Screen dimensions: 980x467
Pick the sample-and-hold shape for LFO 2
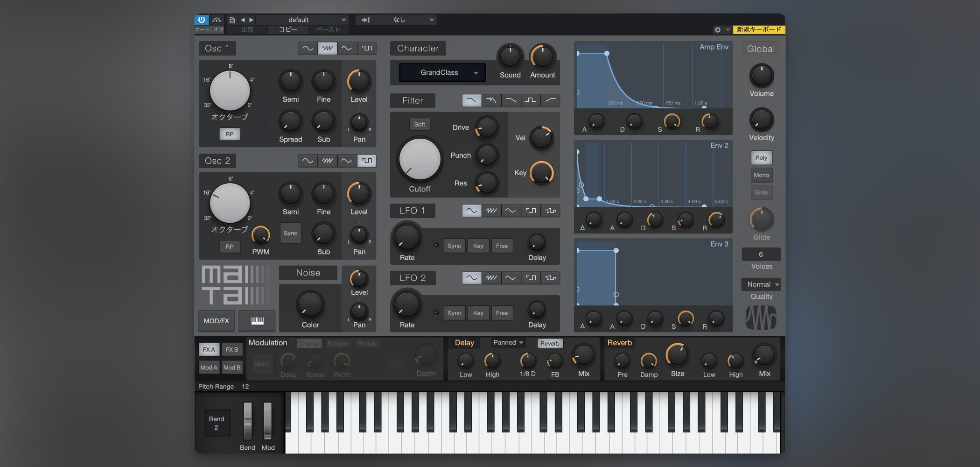551,278
